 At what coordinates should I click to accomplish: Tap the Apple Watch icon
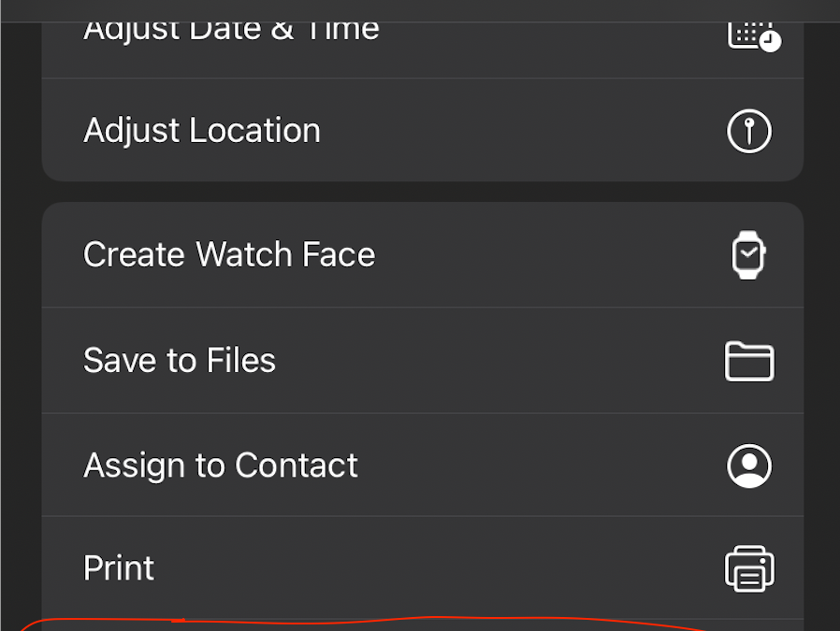(748, 255)
